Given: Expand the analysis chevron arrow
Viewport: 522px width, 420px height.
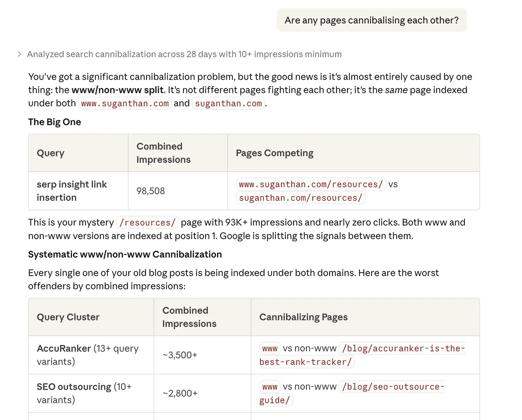Looking at the screenshot, I should pos(19,54).
